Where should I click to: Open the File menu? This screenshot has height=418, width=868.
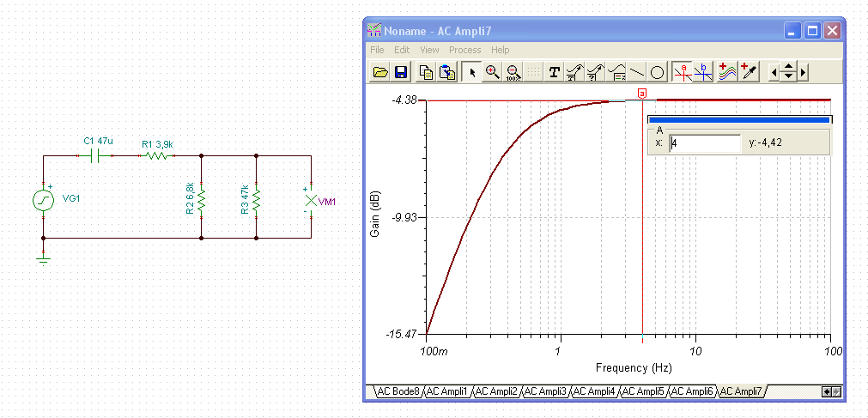point(377,50)
